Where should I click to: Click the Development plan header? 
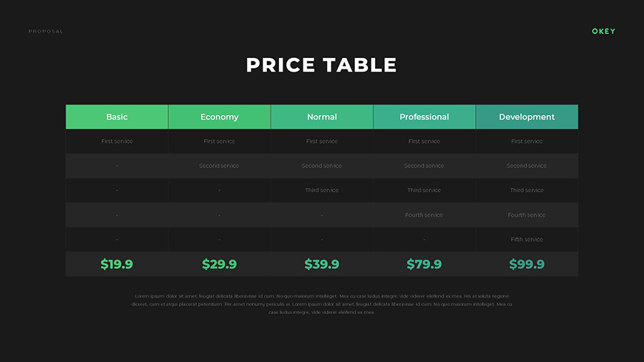[527, 117]
